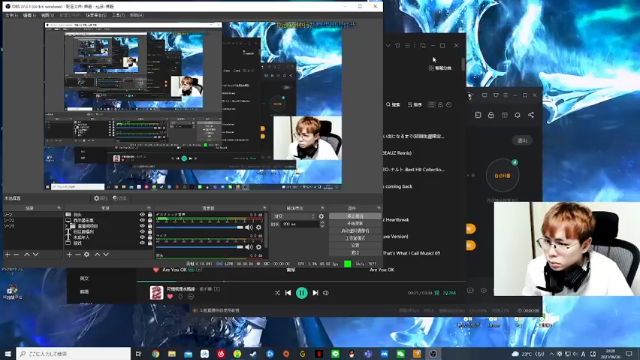Unlike the current song with the heart icon

[170, 297]
